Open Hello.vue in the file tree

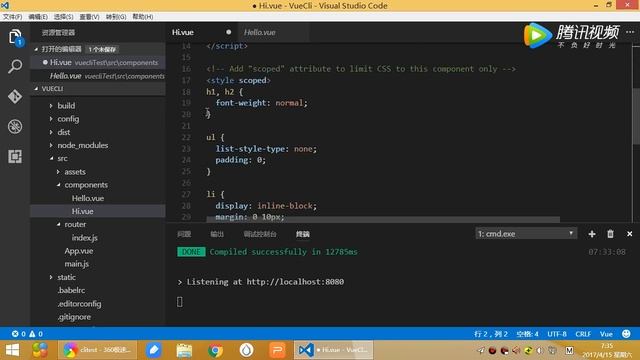pos(88,198)
